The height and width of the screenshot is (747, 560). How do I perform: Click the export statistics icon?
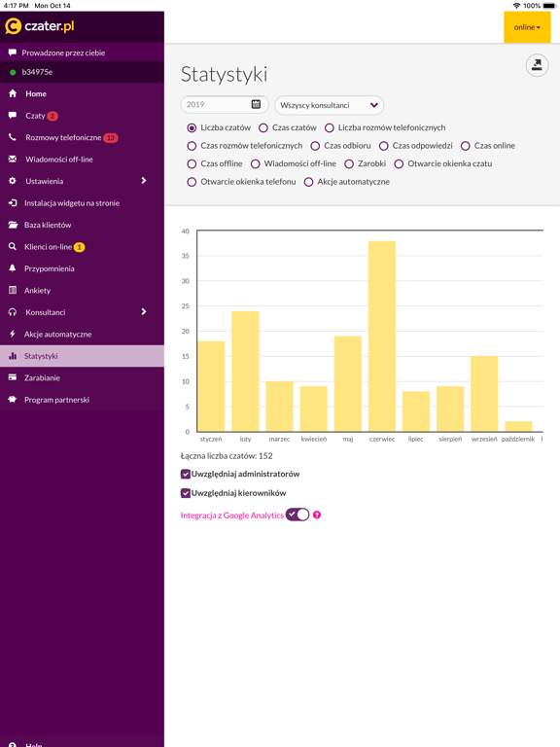pyautogui.click(x=537, y=65)
